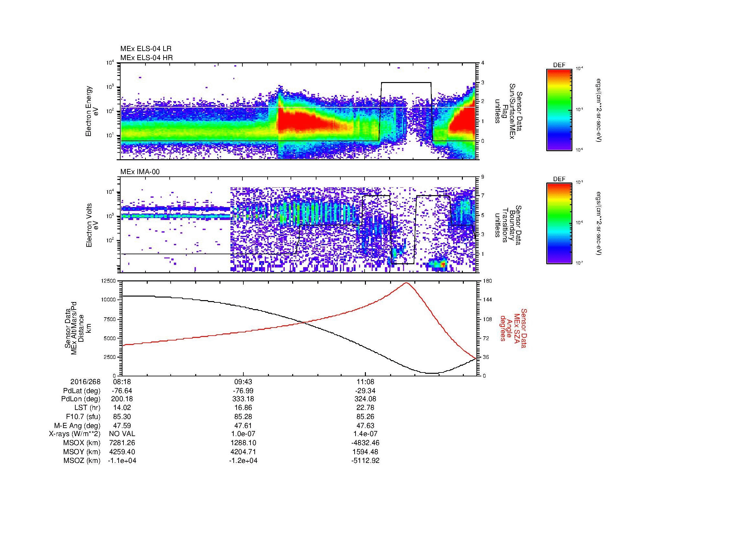The height and width of the screenshot is (534, 756).
Task: Click the '2016/268' date label
Action: 85,382
